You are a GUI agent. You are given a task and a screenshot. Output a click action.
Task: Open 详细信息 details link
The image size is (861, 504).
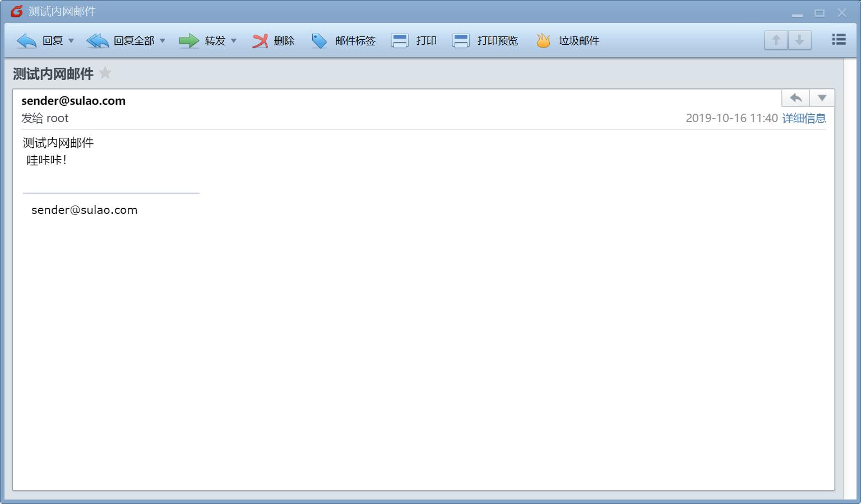coord(804,118)
